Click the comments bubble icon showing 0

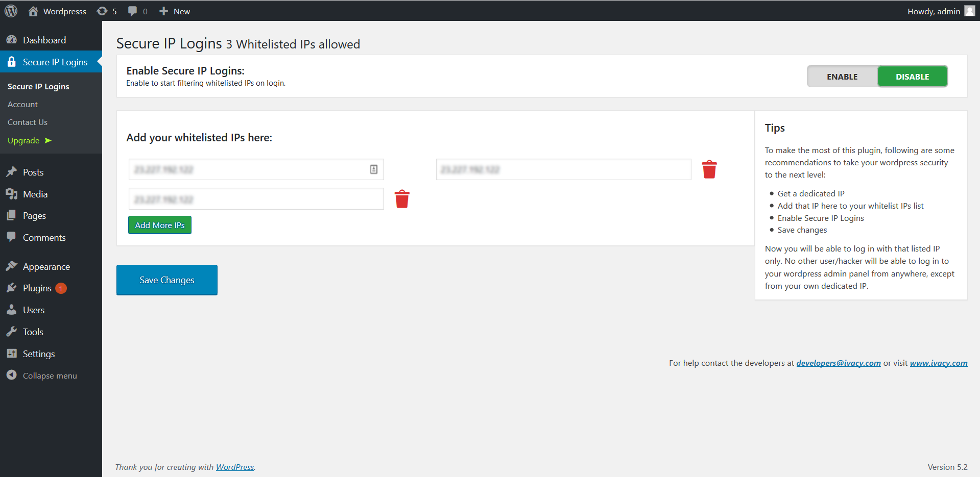[133, 11]
